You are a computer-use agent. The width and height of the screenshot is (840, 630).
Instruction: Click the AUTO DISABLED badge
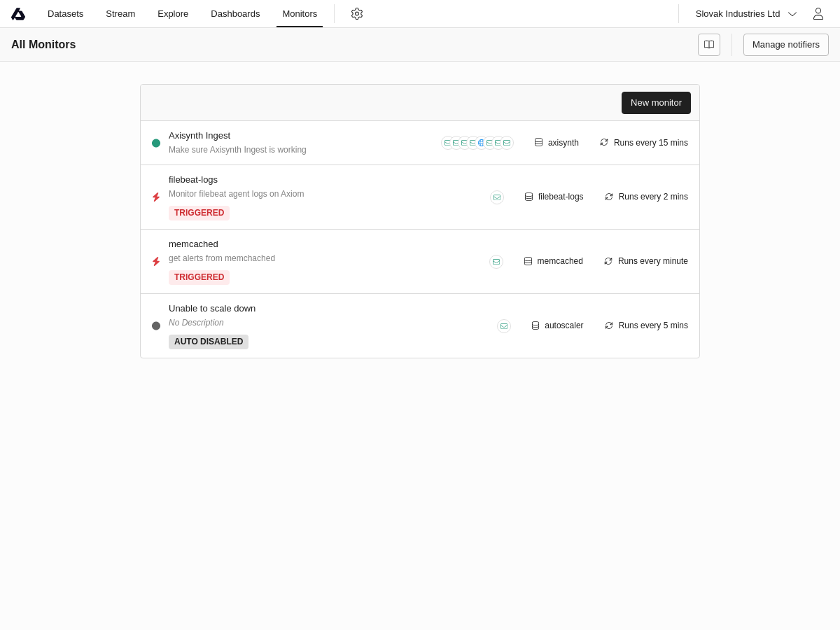[x=209, y=342]
